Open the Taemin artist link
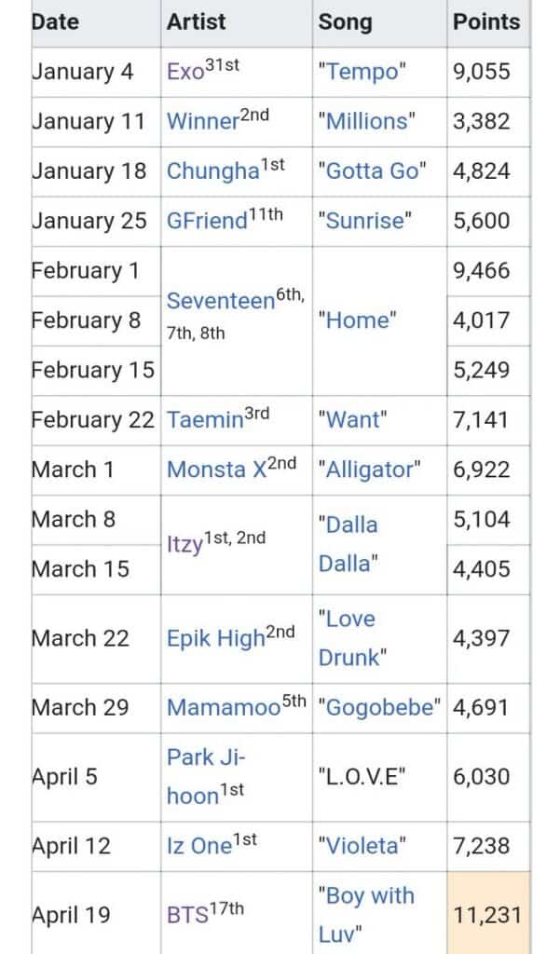The image size is (560, 954). click(205, 420)
